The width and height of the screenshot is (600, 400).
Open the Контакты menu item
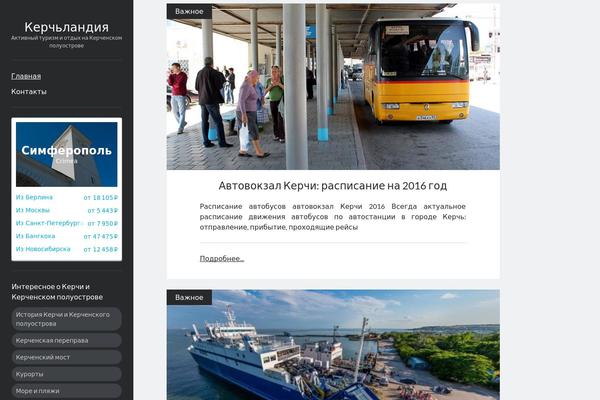tap(29, 91)
